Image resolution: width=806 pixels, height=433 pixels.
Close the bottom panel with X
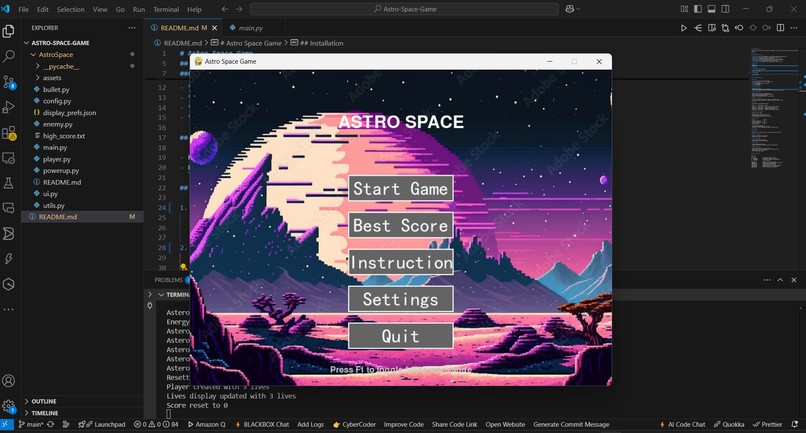pyautogui.click(x=794, y=280)
